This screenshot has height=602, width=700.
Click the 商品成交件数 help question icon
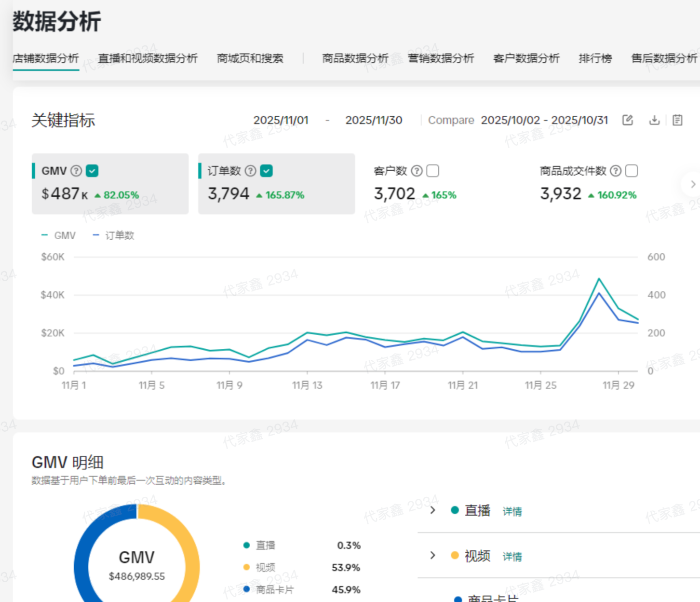[x=616, y=171]
